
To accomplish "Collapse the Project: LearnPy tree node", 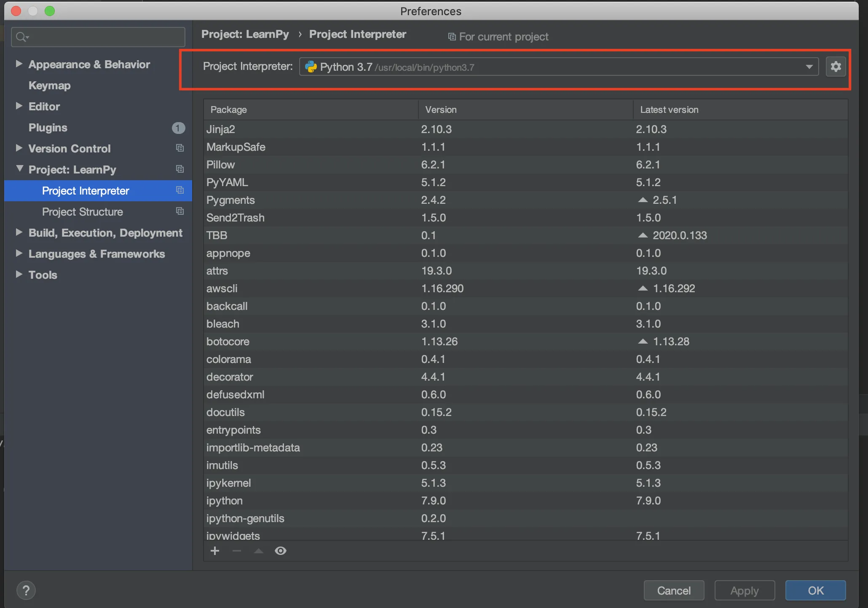I will pos(19,169).
